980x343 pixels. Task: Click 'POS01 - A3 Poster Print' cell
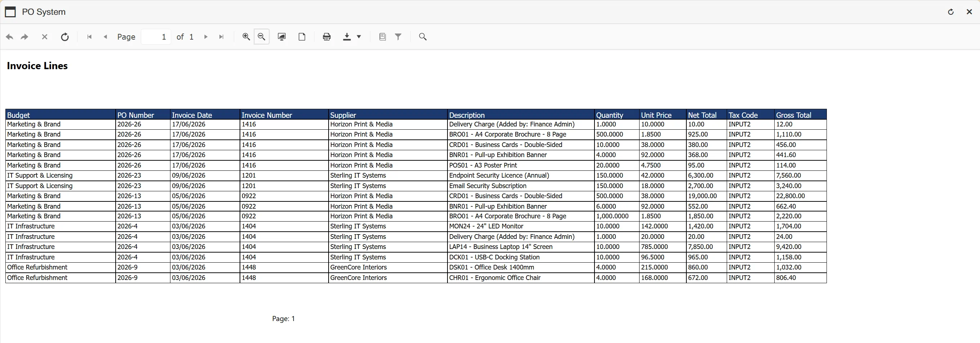click(x=521, y=165)
